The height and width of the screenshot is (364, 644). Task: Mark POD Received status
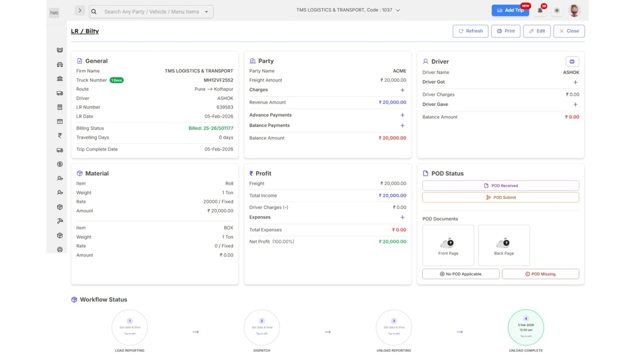coord(500,186)
